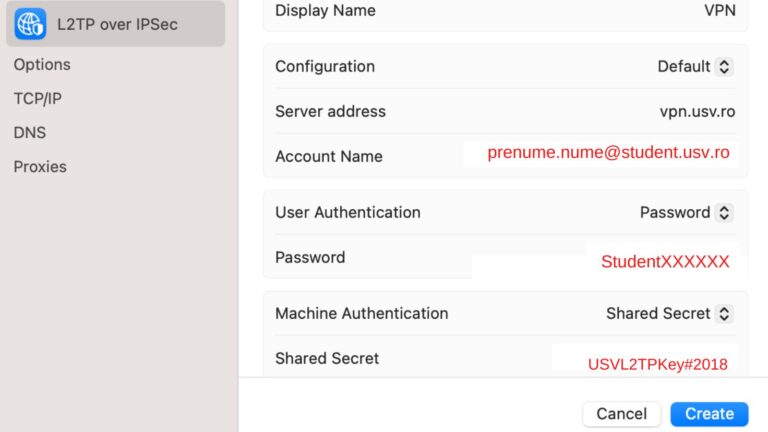Click the Configuration stepper arrows icon
Viewport: 768px width, 432px height.
pyautogui.click(x=724, y=67)
